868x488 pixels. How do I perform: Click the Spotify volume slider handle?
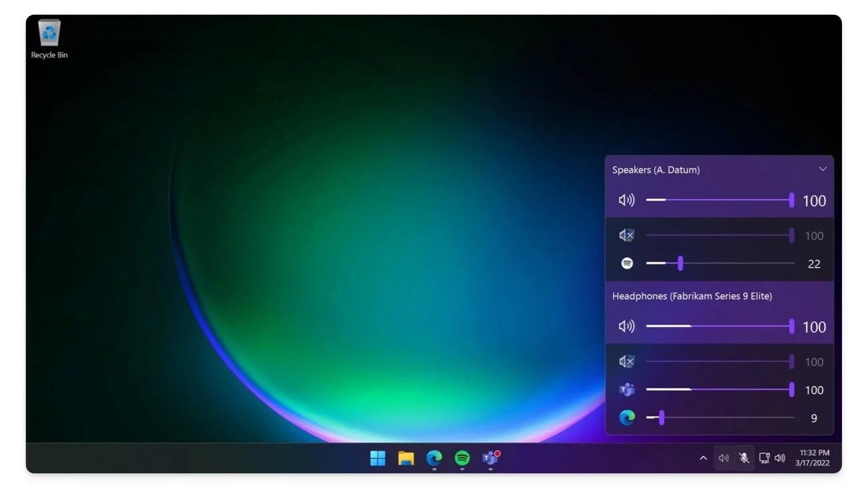pyautogui.click(x=680, y=263)
